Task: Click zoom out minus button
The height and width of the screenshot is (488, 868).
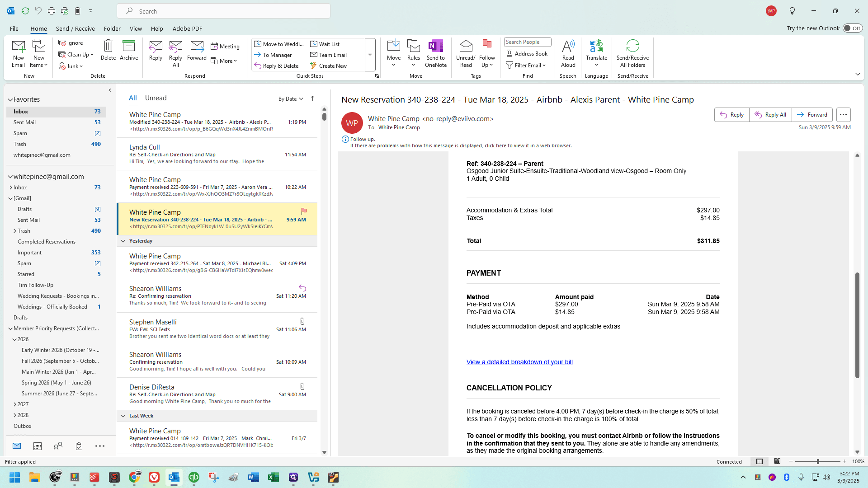Action: coord(791,461)
